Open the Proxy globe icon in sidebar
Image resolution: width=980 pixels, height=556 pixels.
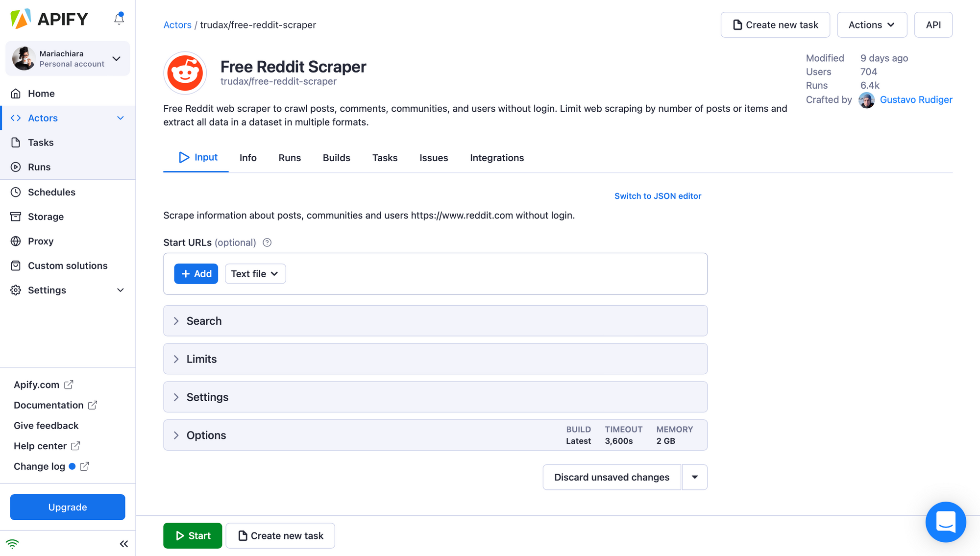pos(16,241)
